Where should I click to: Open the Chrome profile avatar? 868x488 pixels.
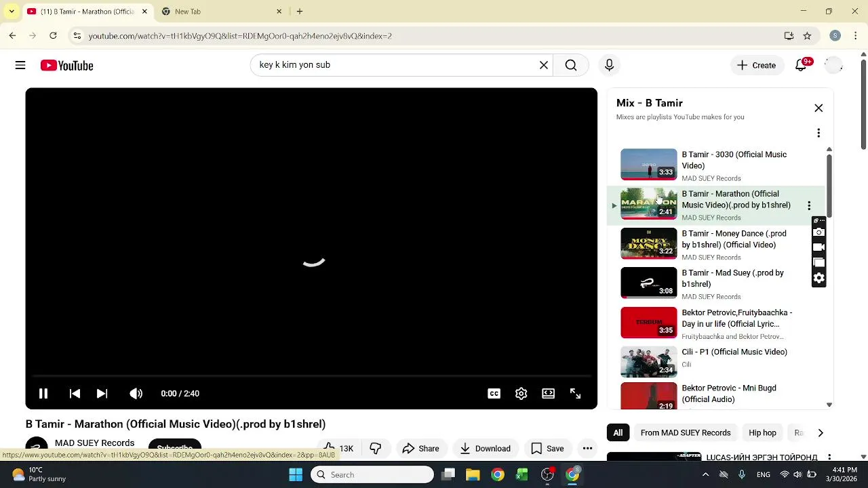pos(835,35)
